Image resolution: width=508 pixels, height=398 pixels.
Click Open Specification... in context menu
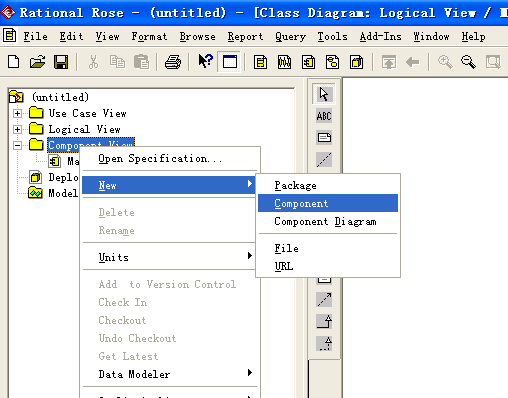tap(160, 158)
